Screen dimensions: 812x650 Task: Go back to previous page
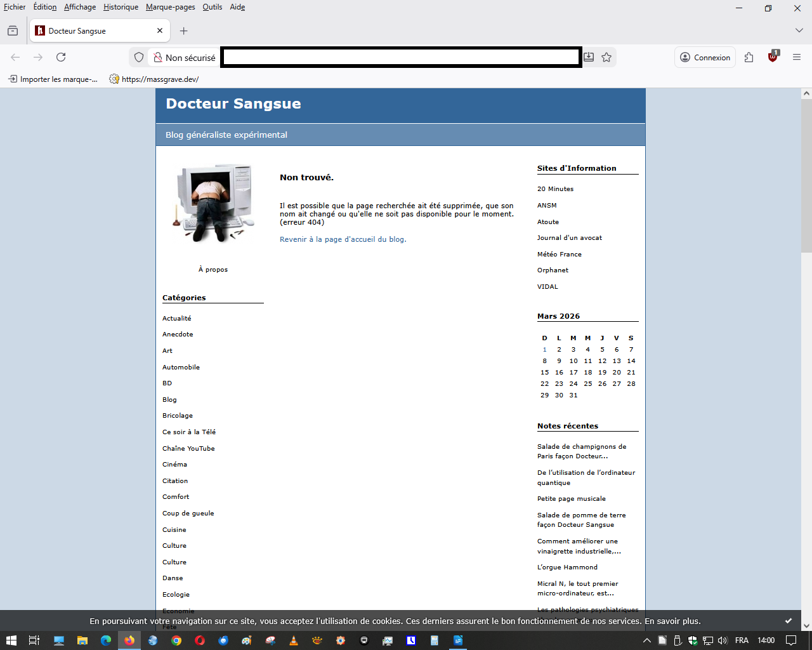tap(15, 57)
